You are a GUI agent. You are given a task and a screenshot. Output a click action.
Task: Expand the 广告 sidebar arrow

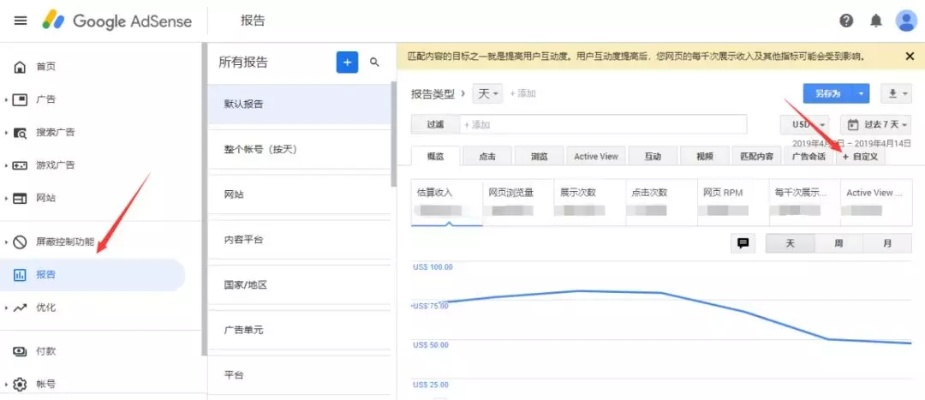[x=6, y=100]
